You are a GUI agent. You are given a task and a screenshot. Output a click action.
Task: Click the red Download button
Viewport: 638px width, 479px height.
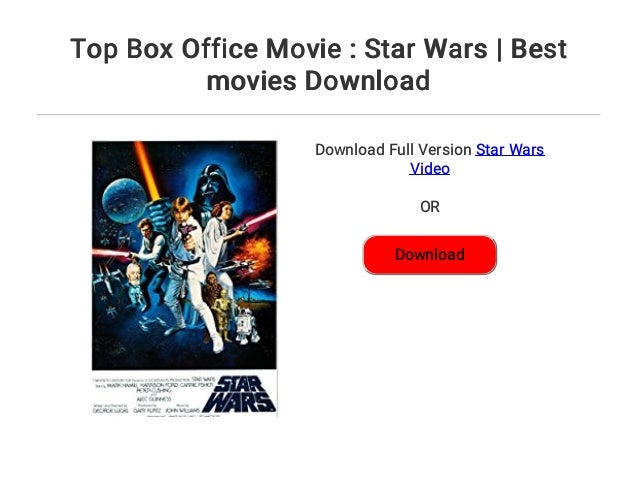[429, 255]
